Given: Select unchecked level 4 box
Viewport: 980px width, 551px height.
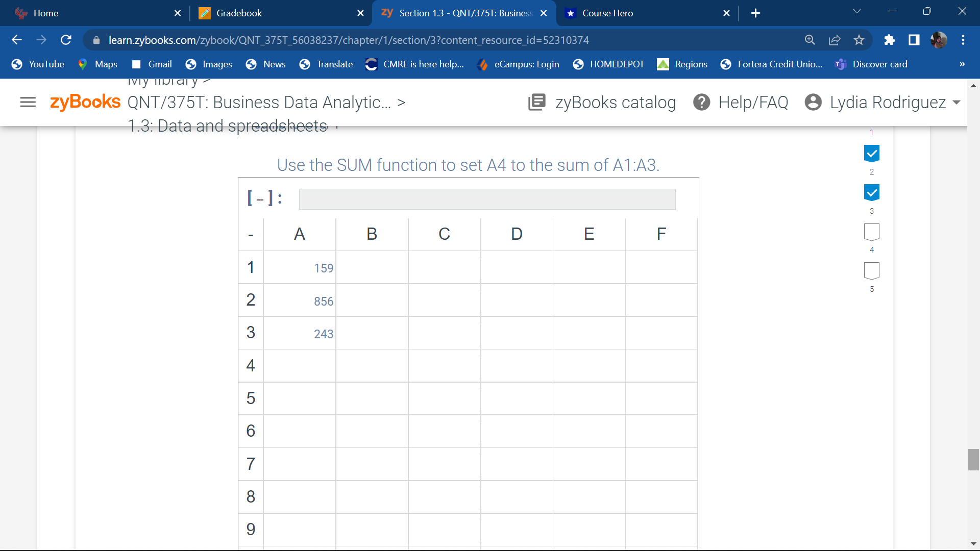Looking at the screenshot, I should 872,271.
